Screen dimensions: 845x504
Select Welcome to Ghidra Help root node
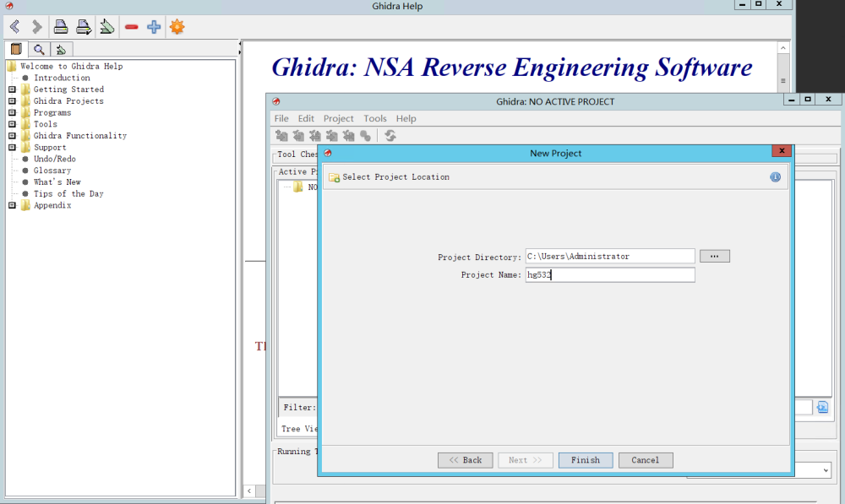click(x=71, y=66)
